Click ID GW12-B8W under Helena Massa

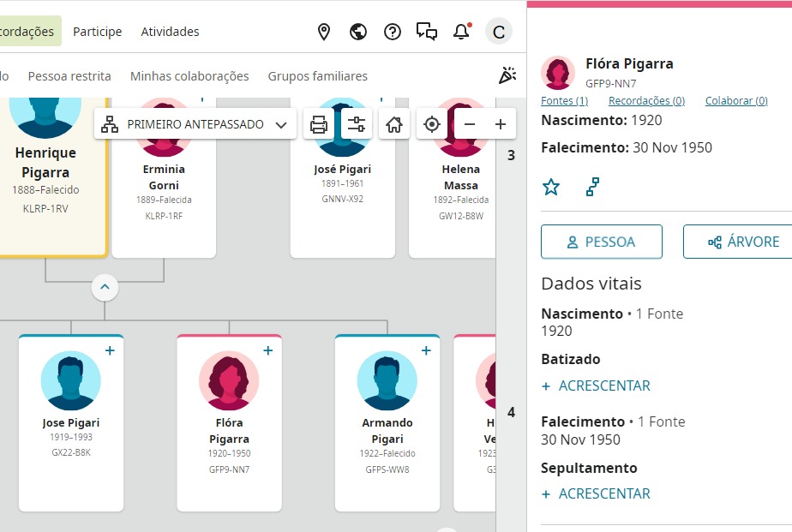coord(460,216)
